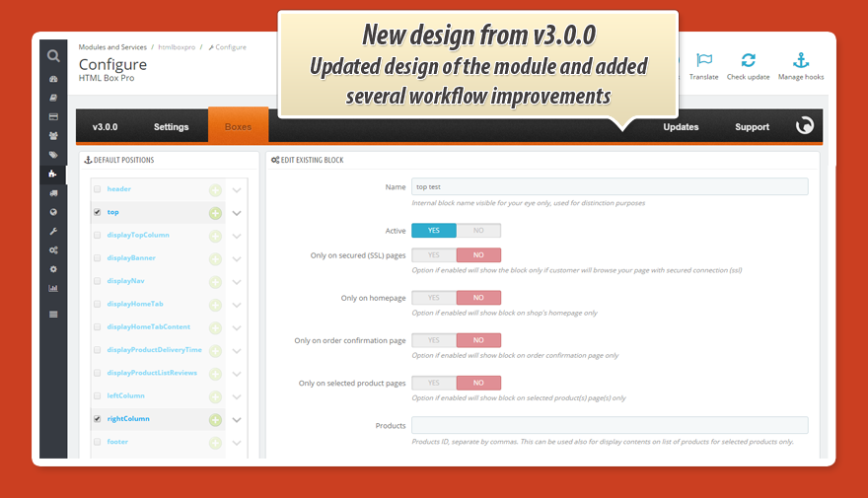Click the Name input field
This screenshot has height=498, width=868.
[609, 186]
